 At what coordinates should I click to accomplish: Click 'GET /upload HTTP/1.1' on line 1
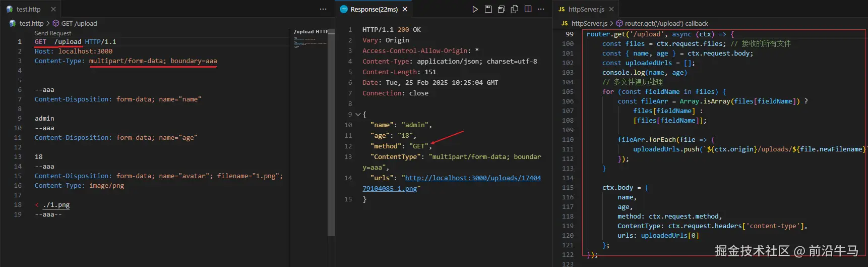(75, 41)
